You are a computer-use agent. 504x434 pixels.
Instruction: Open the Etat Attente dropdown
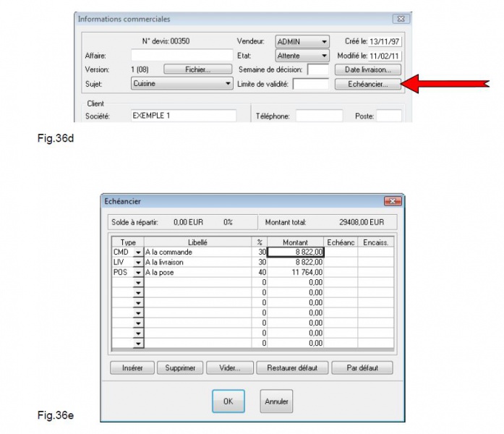pos(324,56)
